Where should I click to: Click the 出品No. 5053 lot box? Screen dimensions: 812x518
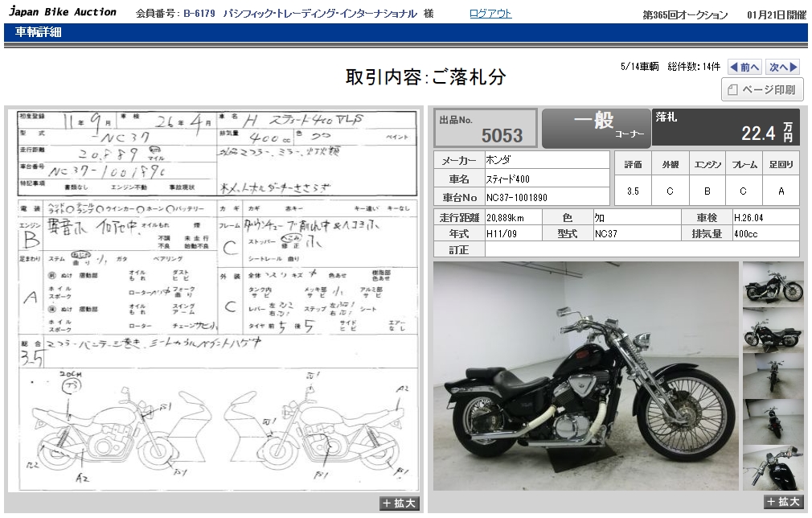click(x=486, y=128)
